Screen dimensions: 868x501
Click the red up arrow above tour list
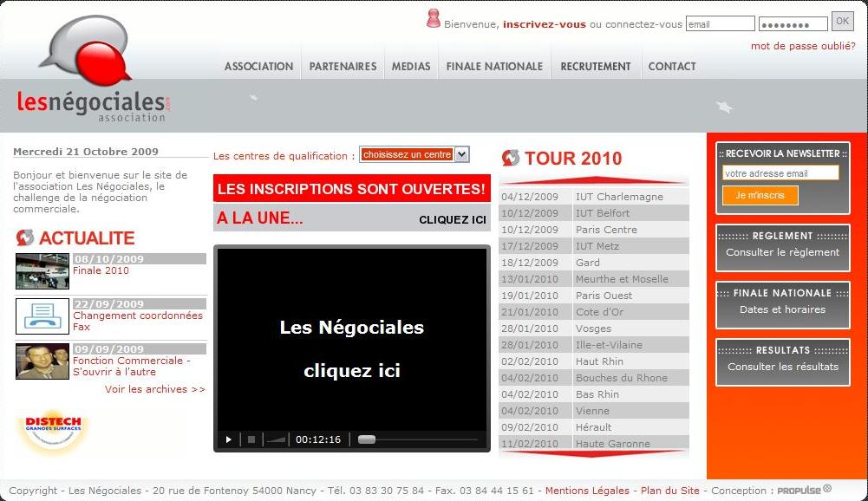593,180
